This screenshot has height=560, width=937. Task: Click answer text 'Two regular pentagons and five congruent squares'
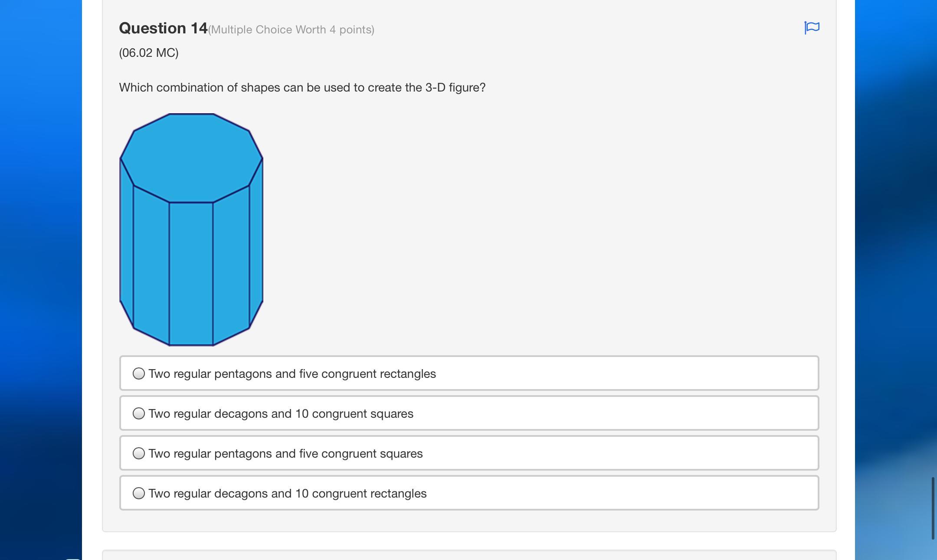[x=285, y=454]
